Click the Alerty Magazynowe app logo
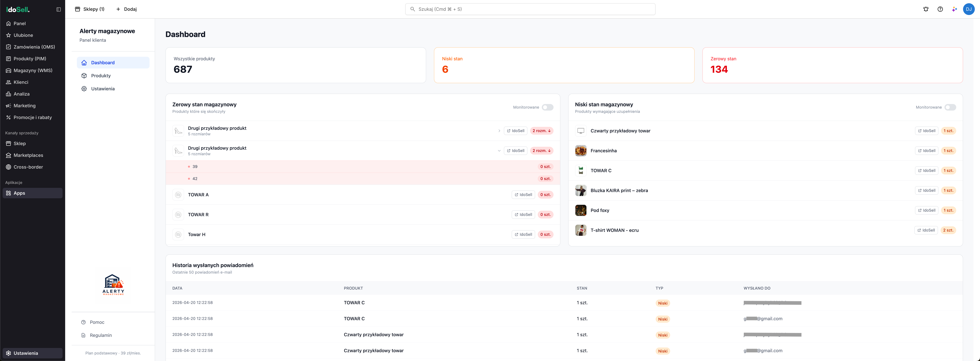Image resolution: width=980 pixels, height=361 pixels. tap(113, 285)
